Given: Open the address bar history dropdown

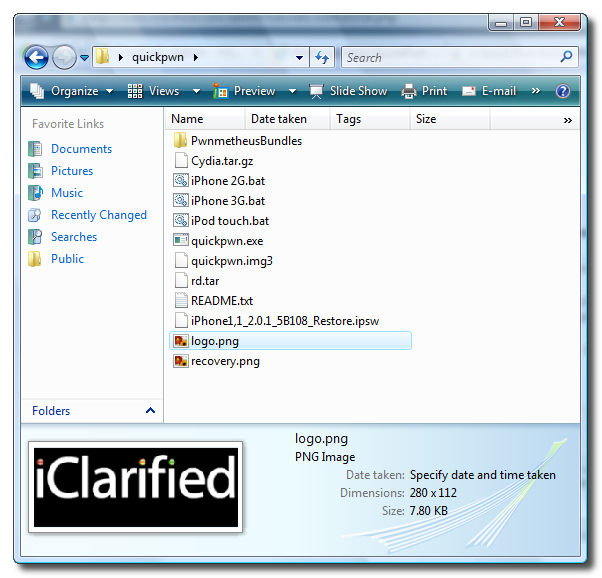Looking at the screenshot, I should pos(299,58).
